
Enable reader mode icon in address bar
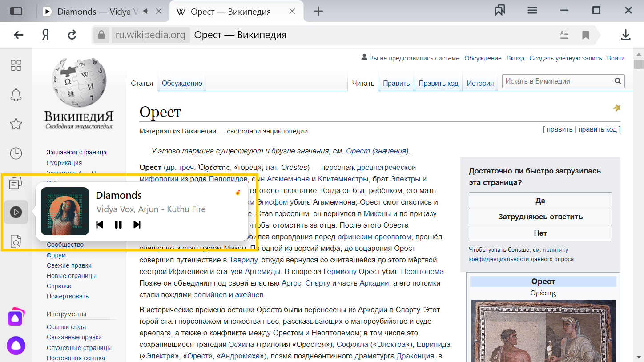(564, 35)
